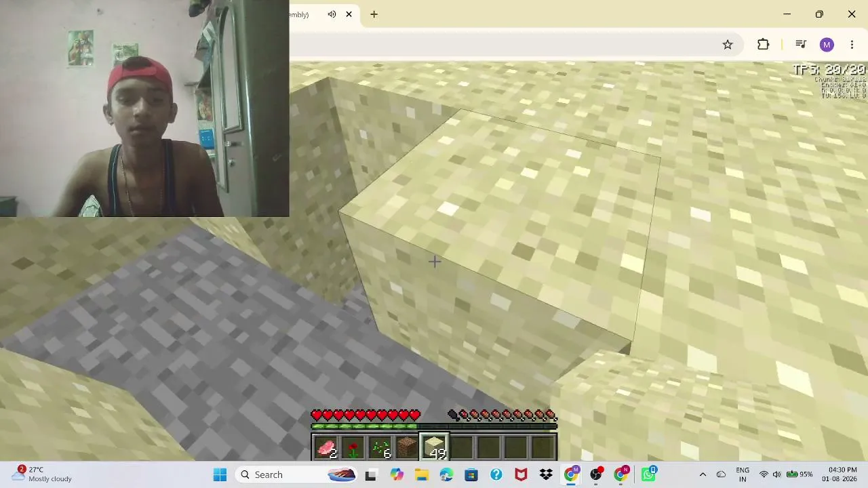This screenshot has width=868, height=488.
Task: Open the Wi-Fi network tray icon
Action: tap(764, 474)
